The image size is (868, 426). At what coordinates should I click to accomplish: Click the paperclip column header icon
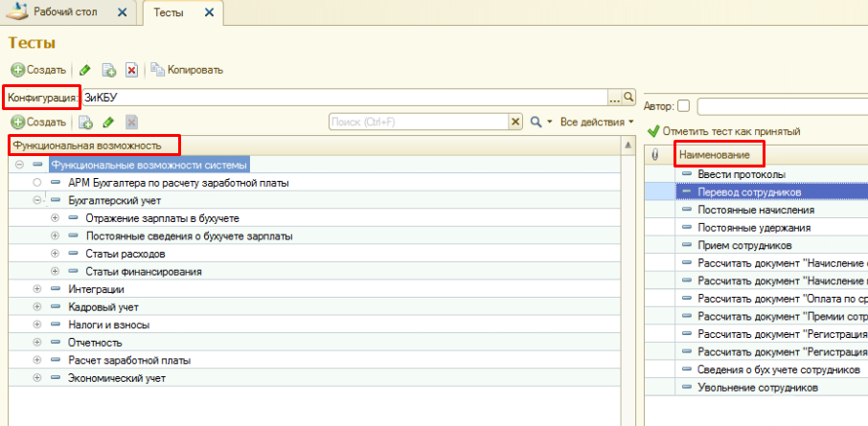pyautogui.click(x=655, y=154)
